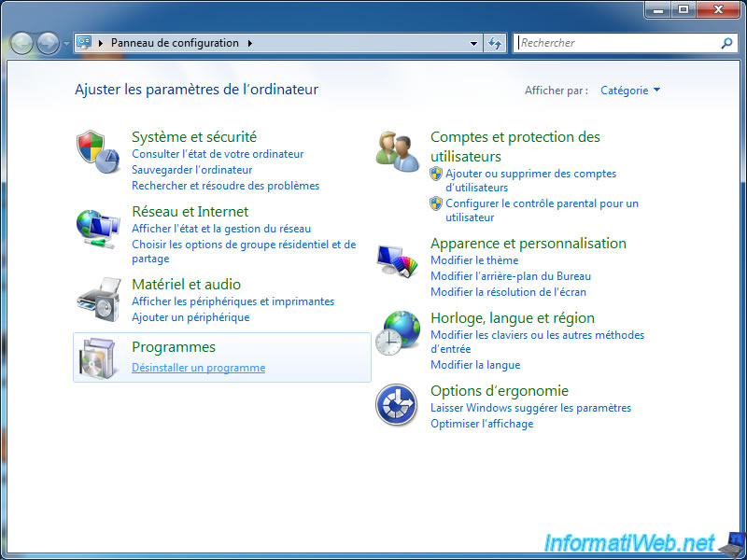The image size is (747, 560).
Task: Open the Options d'ergonomie heading
Action: tap(500, 390)
